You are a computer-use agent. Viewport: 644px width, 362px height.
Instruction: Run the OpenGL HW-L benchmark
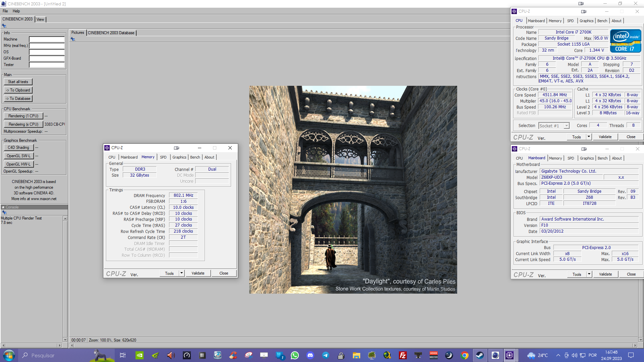(18, 164)
